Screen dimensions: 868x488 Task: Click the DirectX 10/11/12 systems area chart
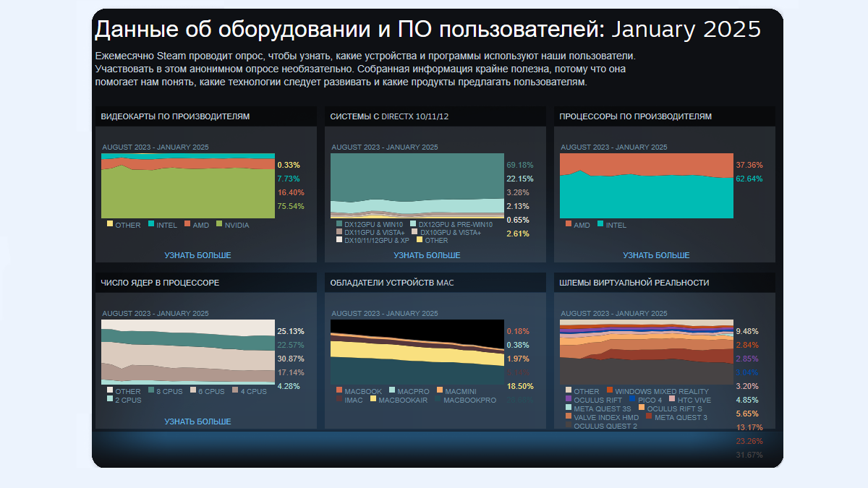point(417,186)
